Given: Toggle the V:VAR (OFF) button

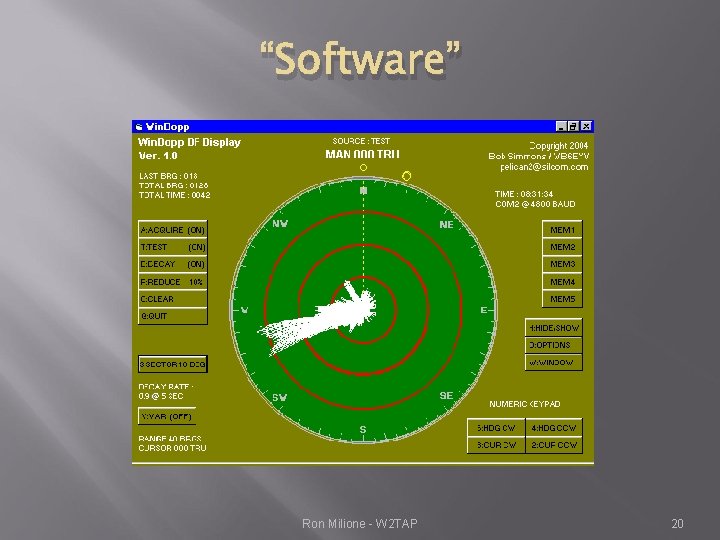Looking at the screenshot, I should click(x=167, y=416).
